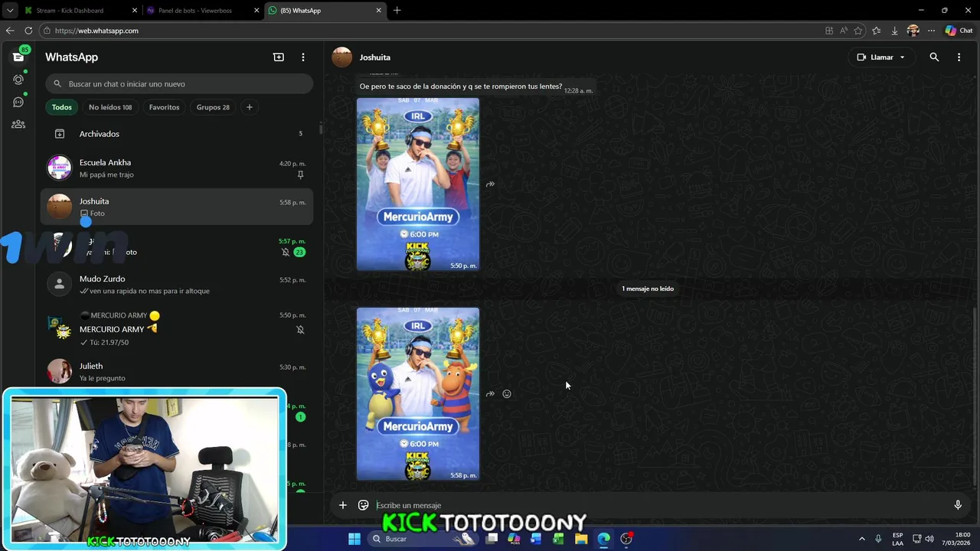Open the emoji and sticker picker
Viewport: 980px width, 551px height.
pos(364,505)
